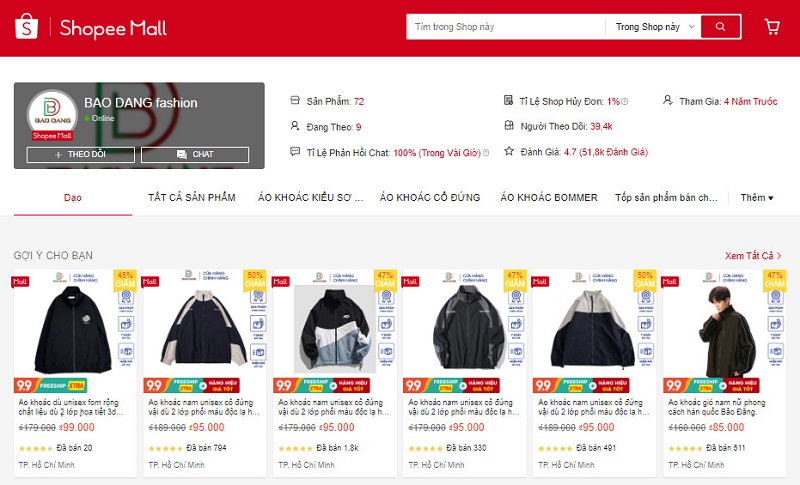
Task: Click into the Tìm trong Shop này field
Action: pos(505,27)
